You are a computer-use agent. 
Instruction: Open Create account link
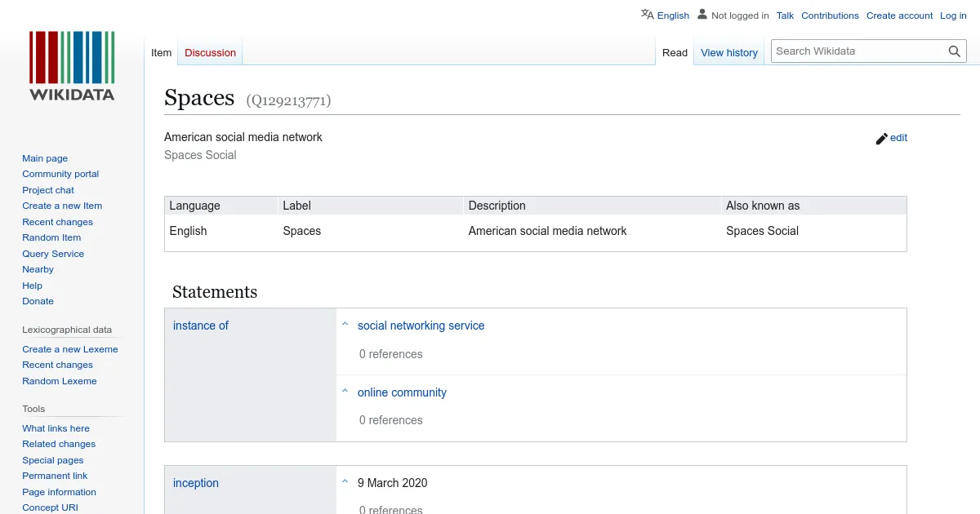point(899,16)
